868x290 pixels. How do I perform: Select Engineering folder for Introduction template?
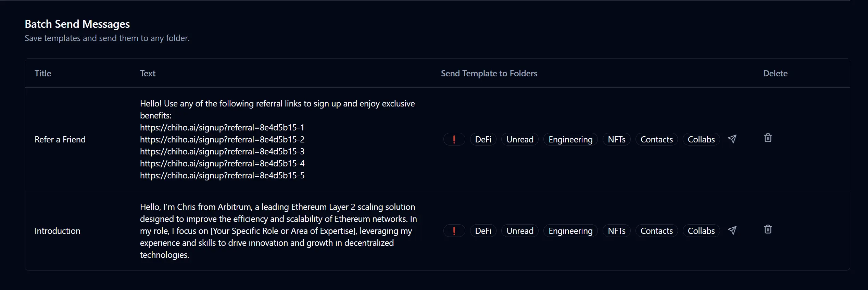(570, 231)
